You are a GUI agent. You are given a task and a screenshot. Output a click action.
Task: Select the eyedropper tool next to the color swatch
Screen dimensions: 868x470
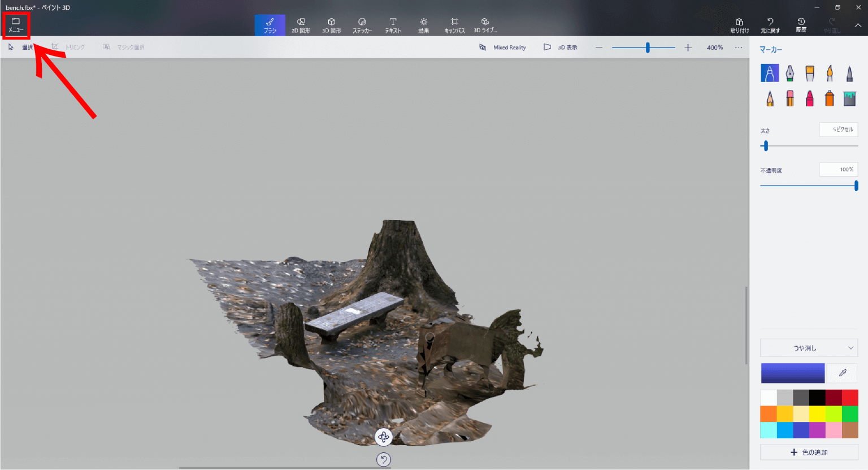coord(842,373)
